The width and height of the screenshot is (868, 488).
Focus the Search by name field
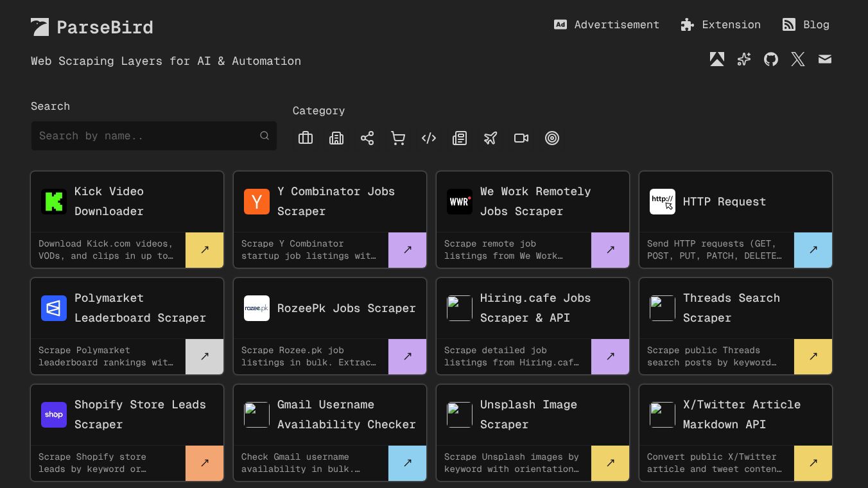click(154, 136)
